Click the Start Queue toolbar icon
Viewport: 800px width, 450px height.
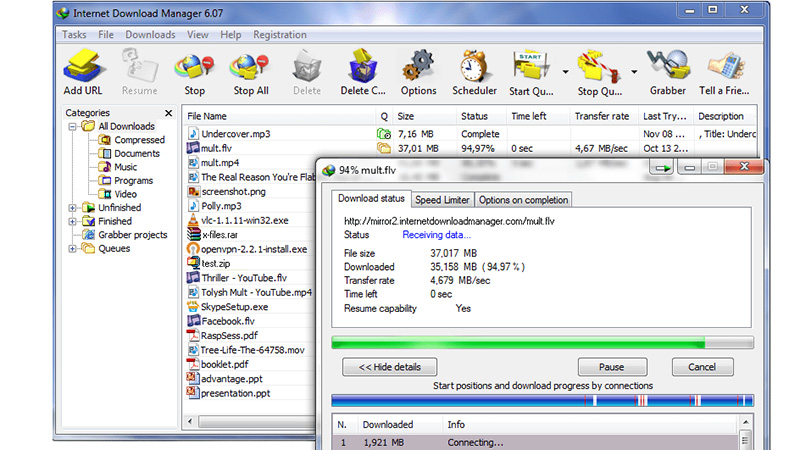point(531,70)
